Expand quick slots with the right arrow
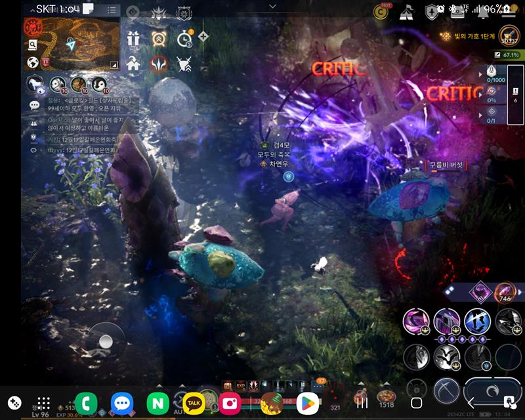This screenshot has width=525, height=420. [x=520, y=292]
